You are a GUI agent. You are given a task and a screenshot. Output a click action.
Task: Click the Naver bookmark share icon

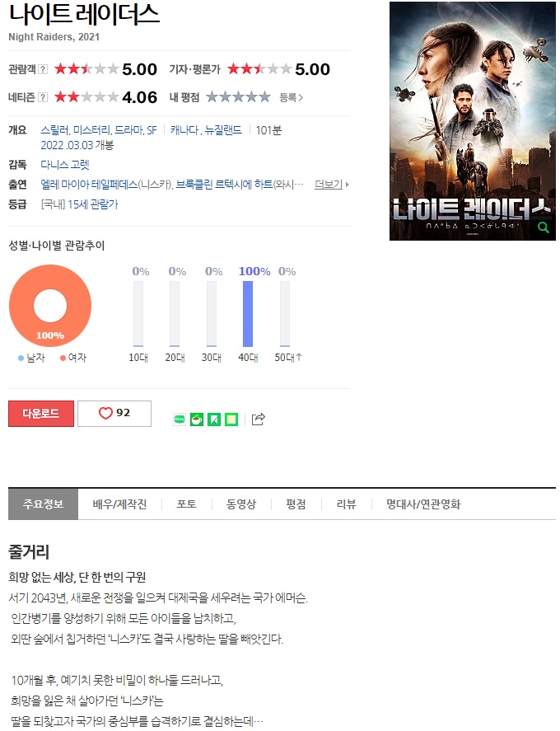[214, 419]
